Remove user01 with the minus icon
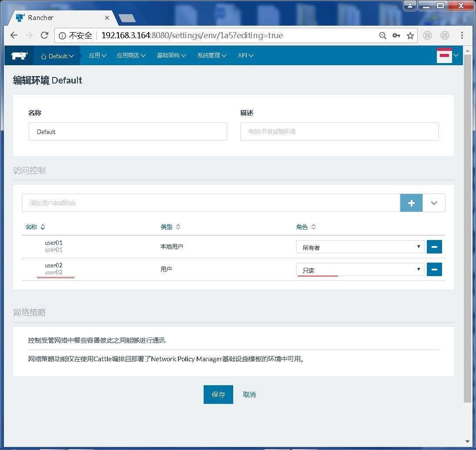The height and width of the screenshot is (450, 476). 434,246
